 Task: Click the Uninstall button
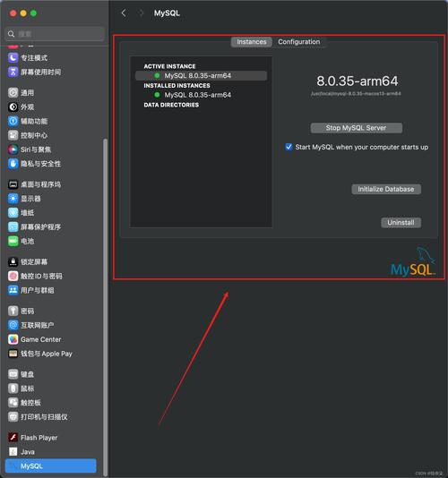(x=401, y=223)
